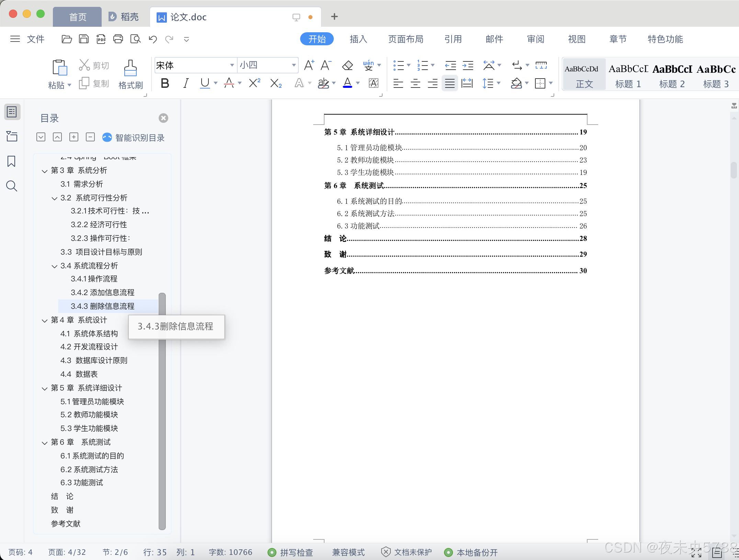This screenshot has width=739, height=560.
Task: Apply the 标题 1 heading style
Action: 628,75
